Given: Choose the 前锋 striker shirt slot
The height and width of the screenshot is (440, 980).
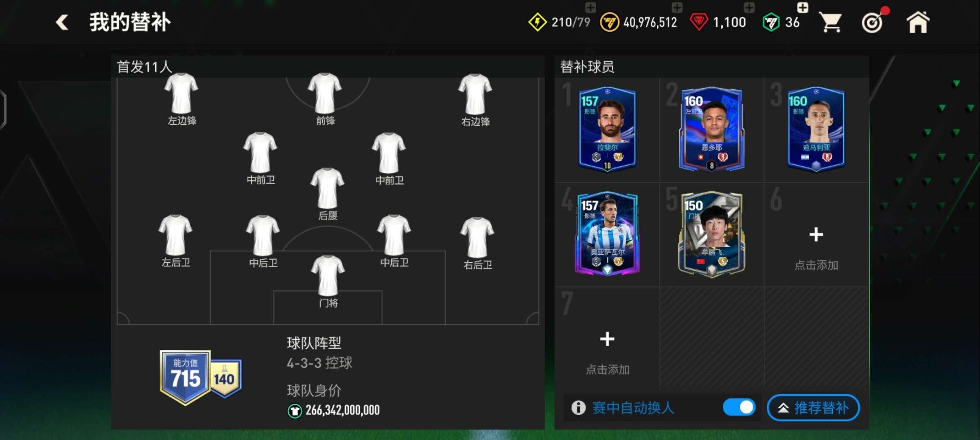Looking at the screenshot, I should (x=325, y=99).
